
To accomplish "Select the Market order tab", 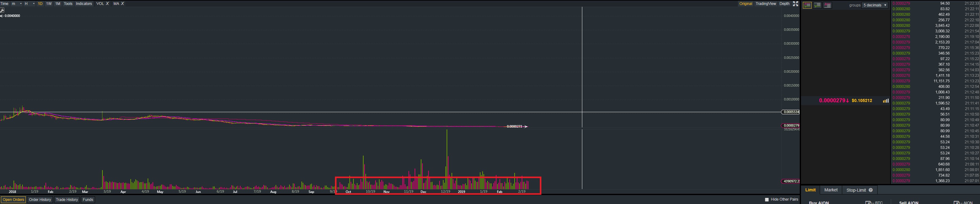I will pos(831,190).
